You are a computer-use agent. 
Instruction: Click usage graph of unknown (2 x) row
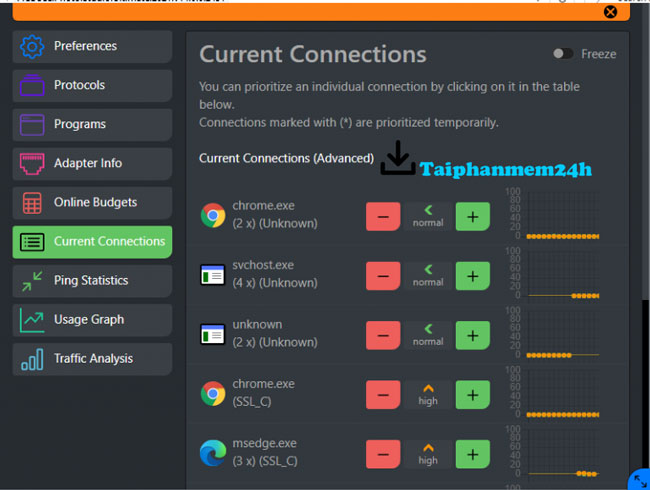553,333
